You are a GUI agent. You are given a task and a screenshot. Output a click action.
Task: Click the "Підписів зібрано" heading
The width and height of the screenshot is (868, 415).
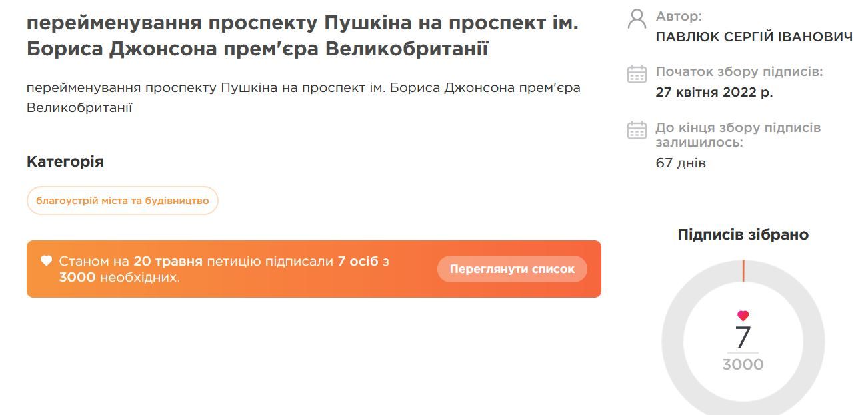click(x=743, y=234)
